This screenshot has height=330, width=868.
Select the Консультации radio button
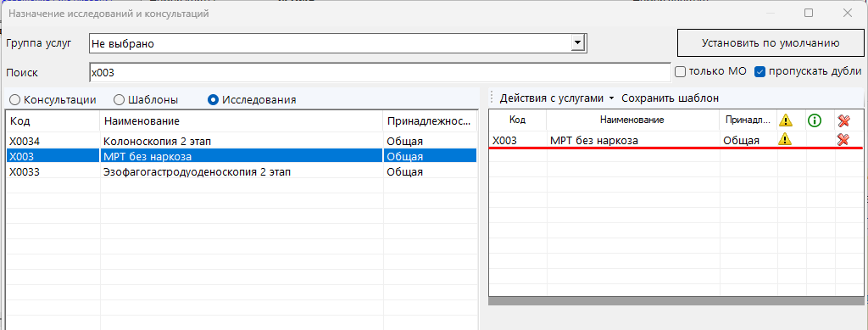pos(15,100)
